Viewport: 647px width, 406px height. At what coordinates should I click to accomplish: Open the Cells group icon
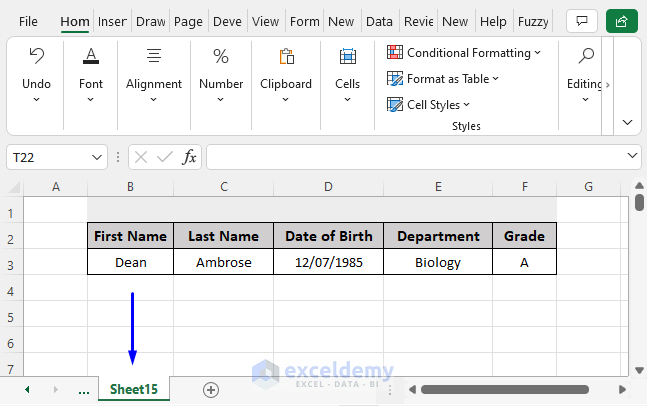pyautogui.click(x=347, y=56)
